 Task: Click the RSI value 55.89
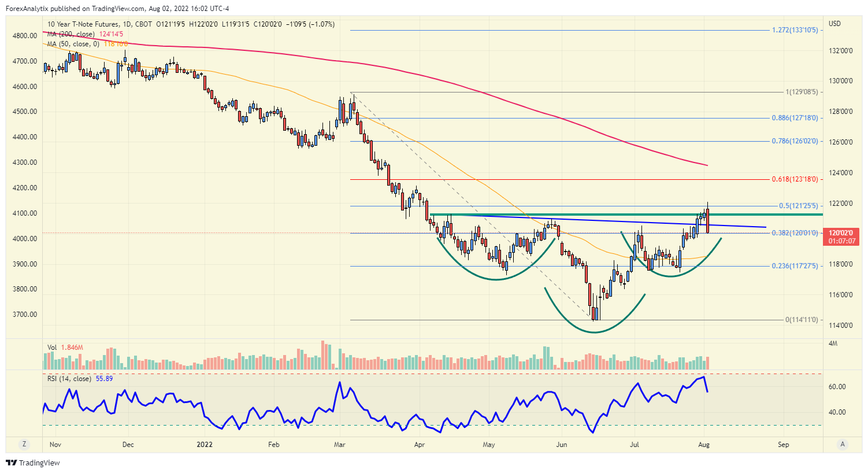pos(105,379)
